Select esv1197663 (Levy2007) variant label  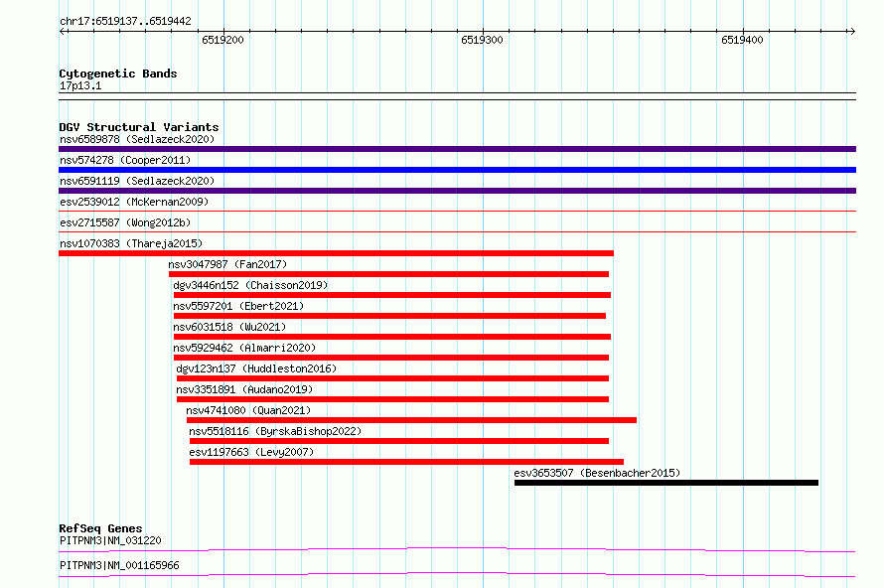[x=251, y=452]
